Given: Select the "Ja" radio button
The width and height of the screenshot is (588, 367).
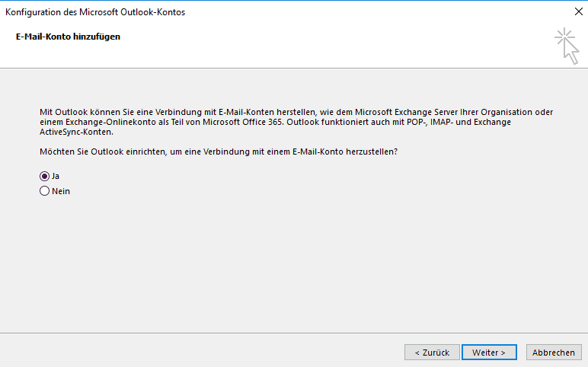Looking at the screenshot, I should pos(44,176).
